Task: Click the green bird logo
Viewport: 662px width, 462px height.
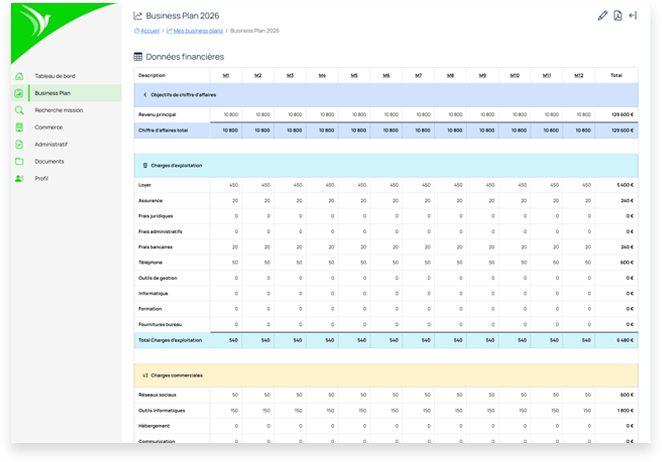Action: click(x=37, y=20)
